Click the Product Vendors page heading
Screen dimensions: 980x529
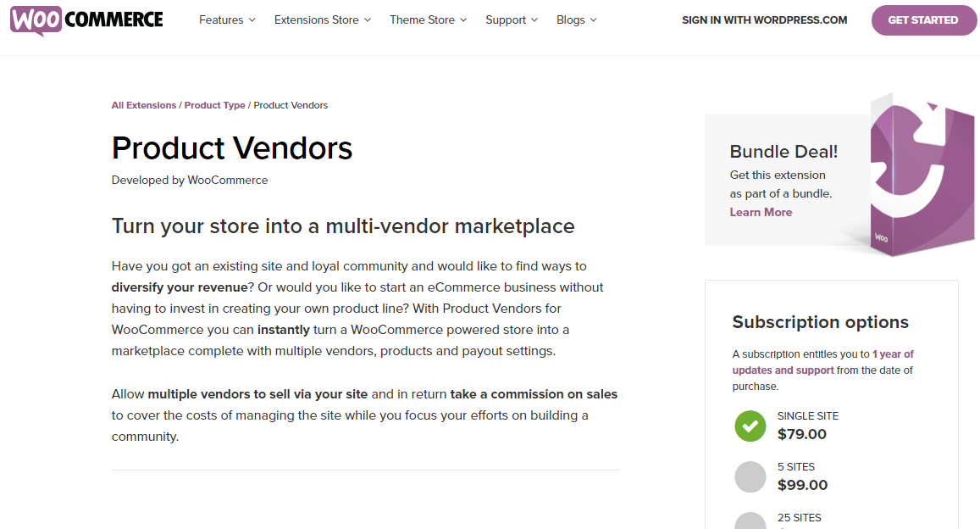(232, 148)
